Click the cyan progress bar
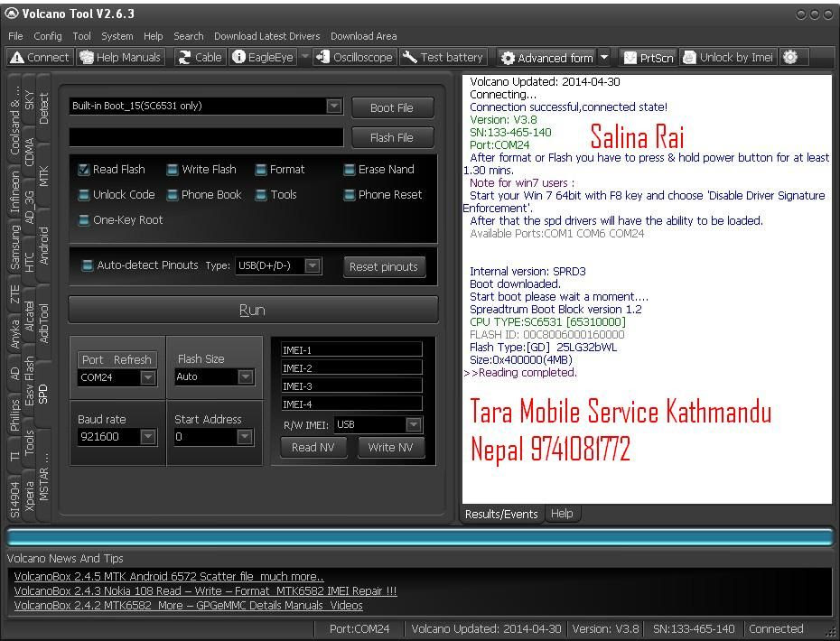840x641 pixels. [x=420, y=536]
